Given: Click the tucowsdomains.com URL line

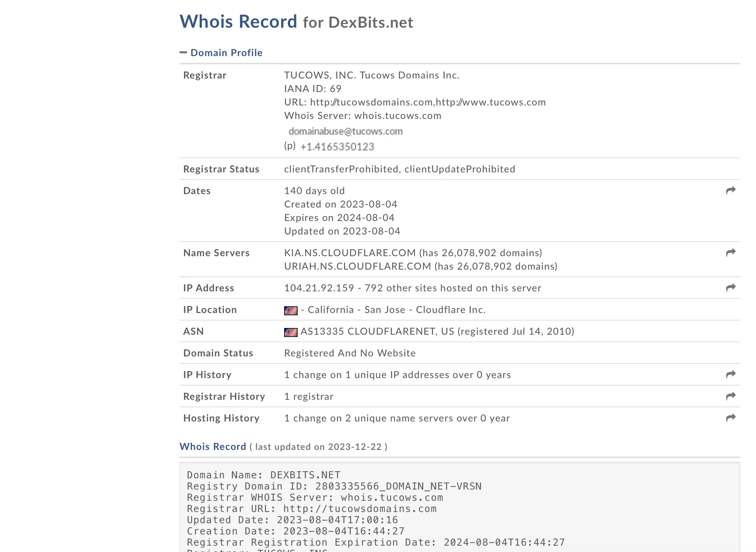Looking at the screenshot, I should 415,102.
